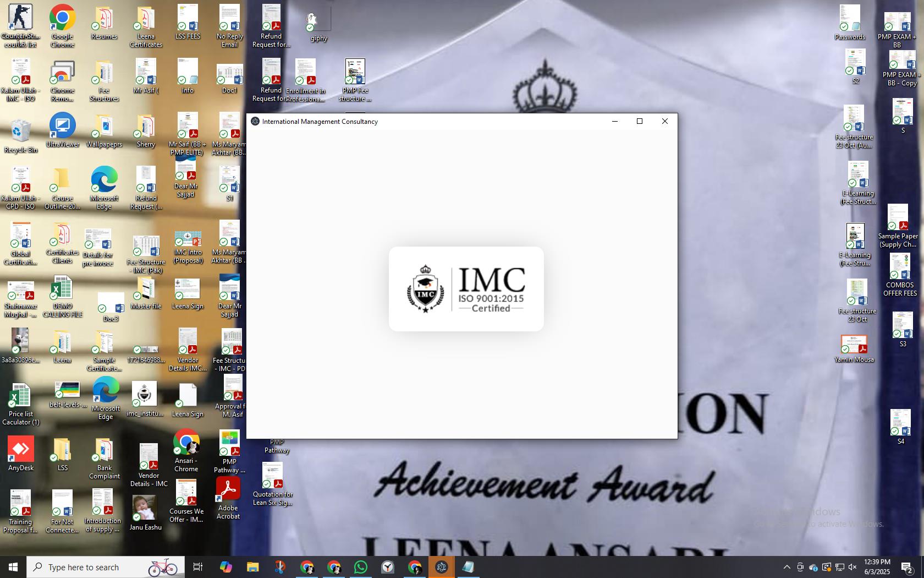The height and width of the screenshot is (578, 924).
Task: Switch to the IMC app taskbar button
Action: point(441,567)
